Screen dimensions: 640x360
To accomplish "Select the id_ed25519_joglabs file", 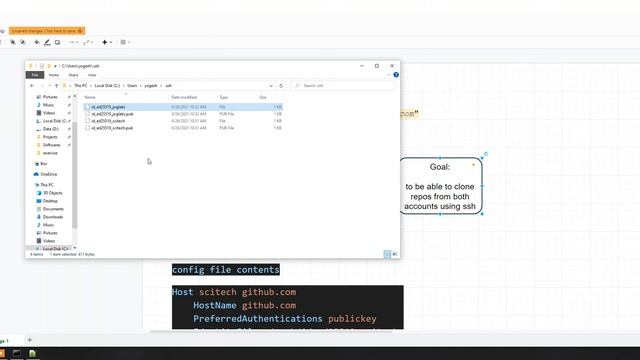I will [183, 107].
